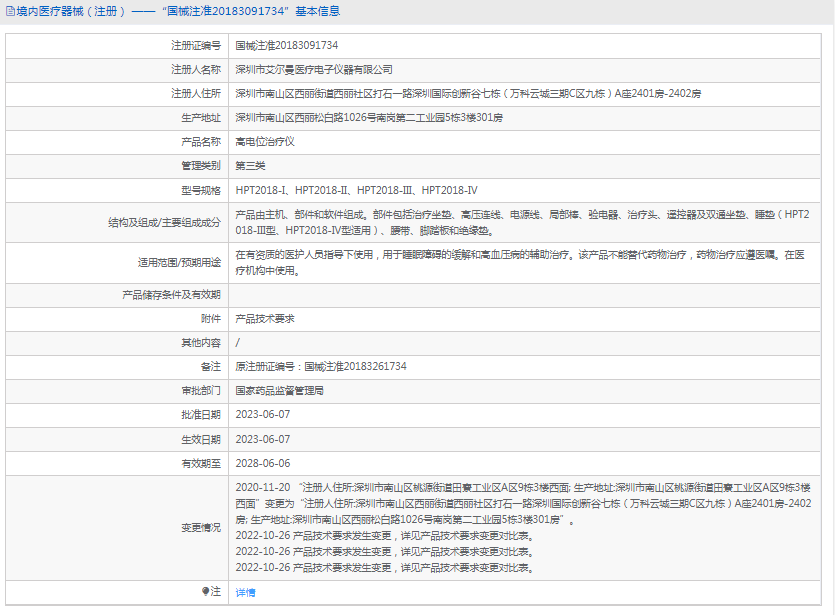Screen dimensions: 835x615
Task: Click the document icon beside 境内医疗器械 title
Action: tap(10, 11)
